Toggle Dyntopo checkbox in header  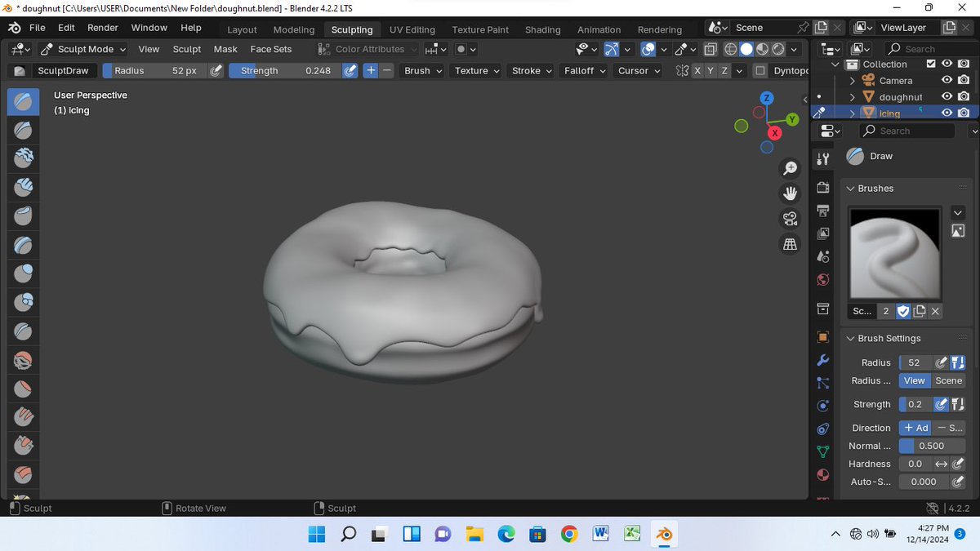[760, 70]
